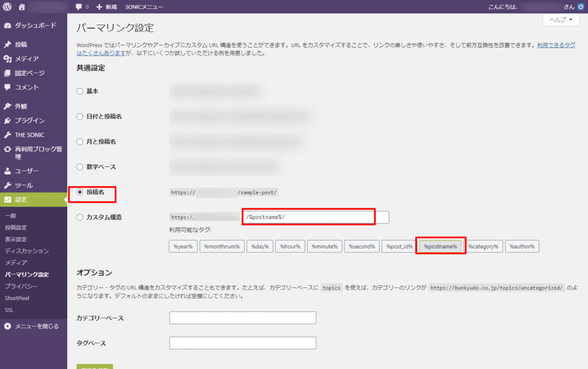The image size is (588, 369).
Task: Open ディスカッション settings submenu
Action: point(26,251)
